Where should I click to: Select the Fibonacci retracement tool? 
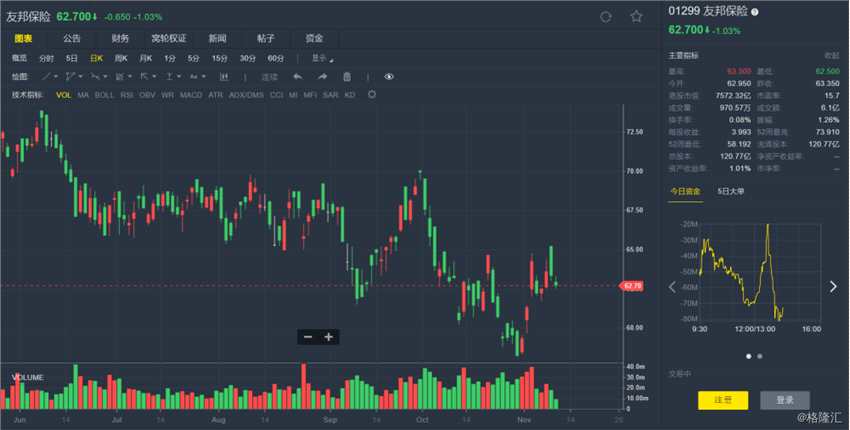tap(120, 76)
